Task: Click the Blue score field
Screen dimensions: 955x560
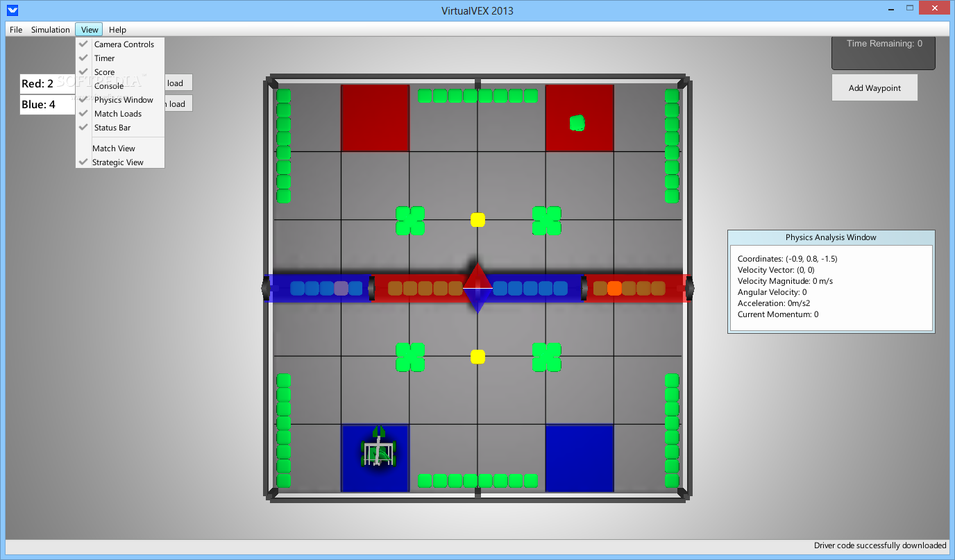Action: point(47,105)
